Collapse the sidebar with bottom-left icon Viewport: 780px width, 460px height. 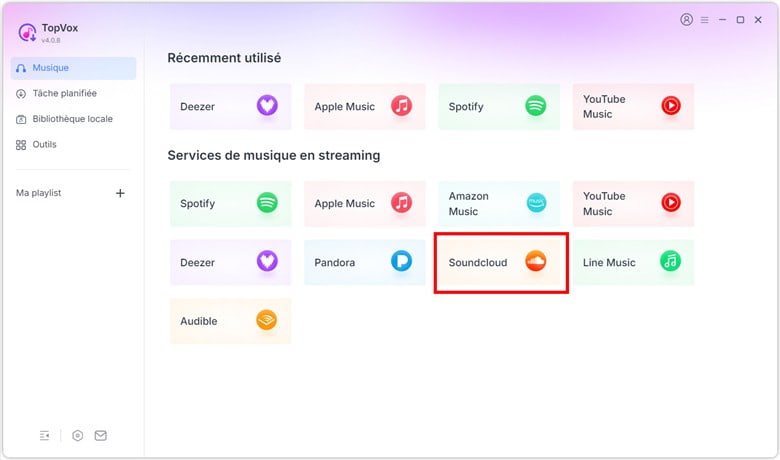(44, 436)
